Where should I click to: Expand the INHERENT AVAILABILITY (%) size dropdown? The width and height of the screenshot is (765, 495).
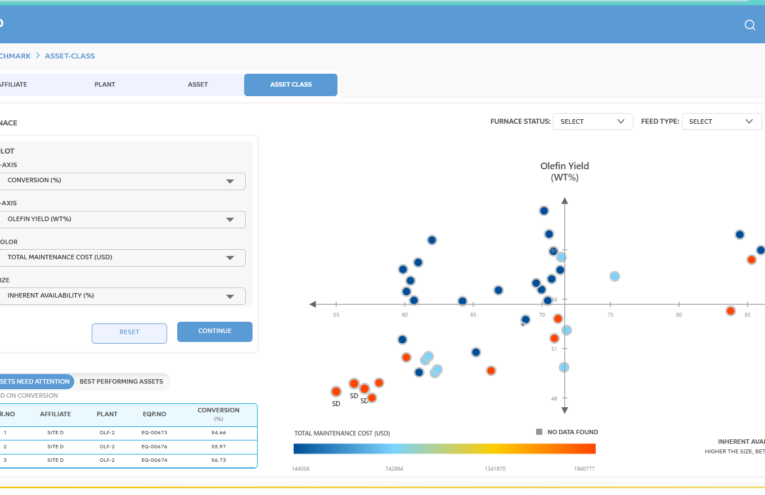tap(121, 296)
